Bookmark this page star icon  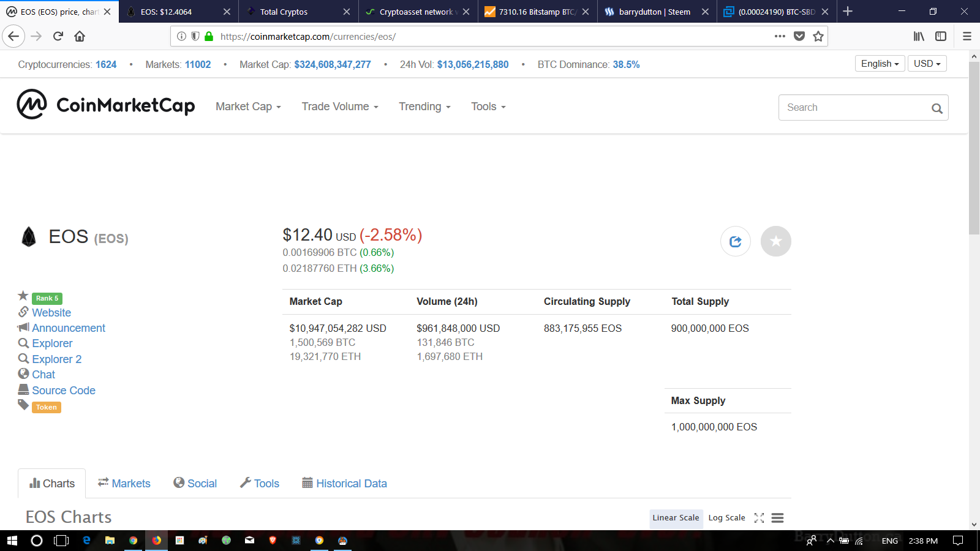[818, 36]
